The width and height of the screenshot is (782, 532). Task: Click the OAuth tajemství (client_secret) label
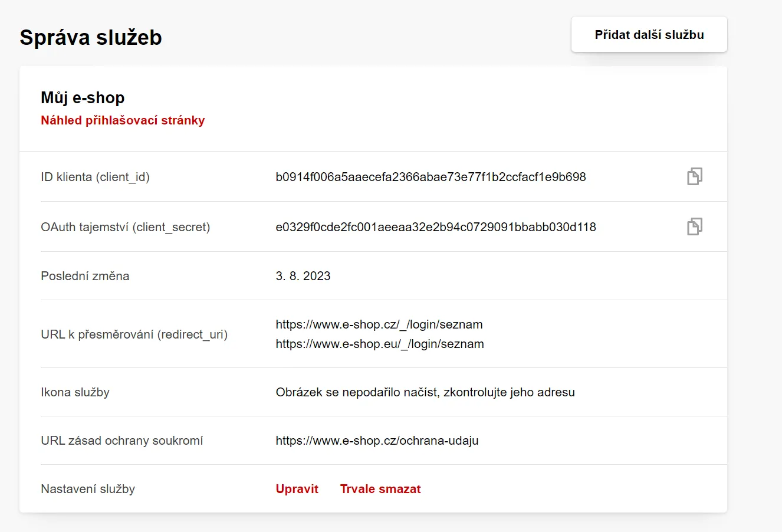coord(126,227)
